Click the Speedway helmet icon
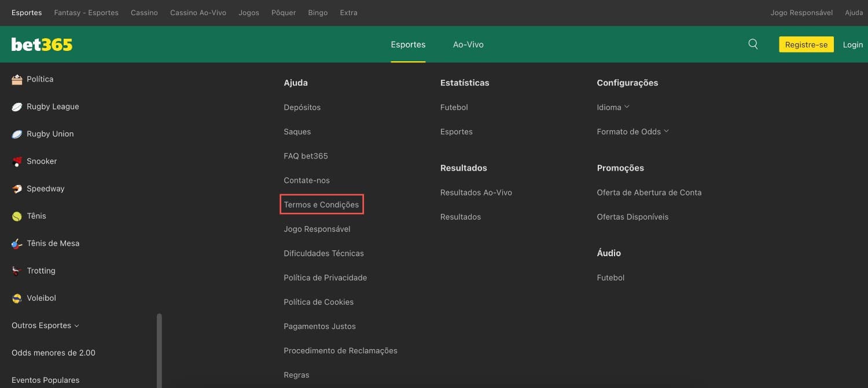 click(x=17, y=189)
